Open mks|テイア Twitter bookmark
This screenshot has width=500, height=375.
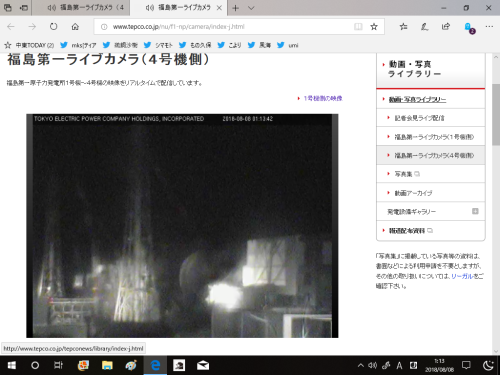(78, 45)
